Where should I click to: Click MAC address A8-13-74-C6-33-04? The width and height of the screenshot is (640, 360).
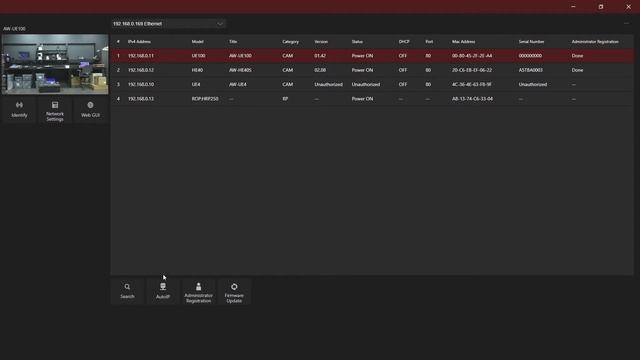click(472, 99)
